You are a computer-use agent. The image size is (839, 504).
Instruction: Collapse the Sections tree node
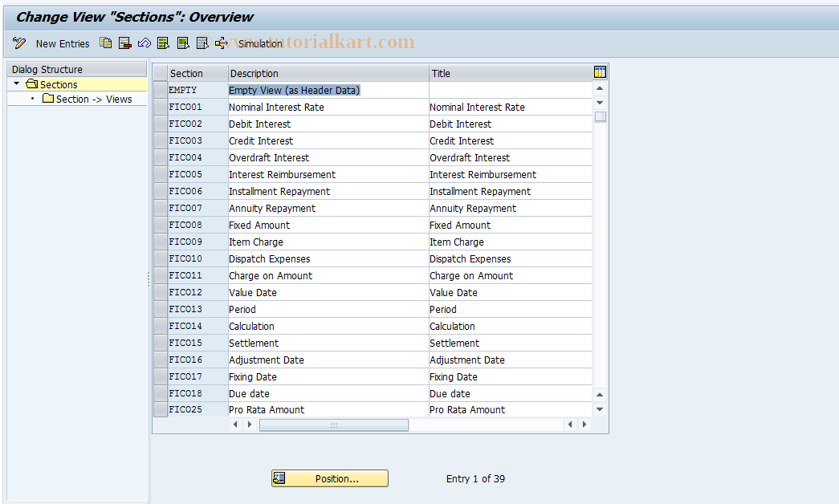point(17,83)
